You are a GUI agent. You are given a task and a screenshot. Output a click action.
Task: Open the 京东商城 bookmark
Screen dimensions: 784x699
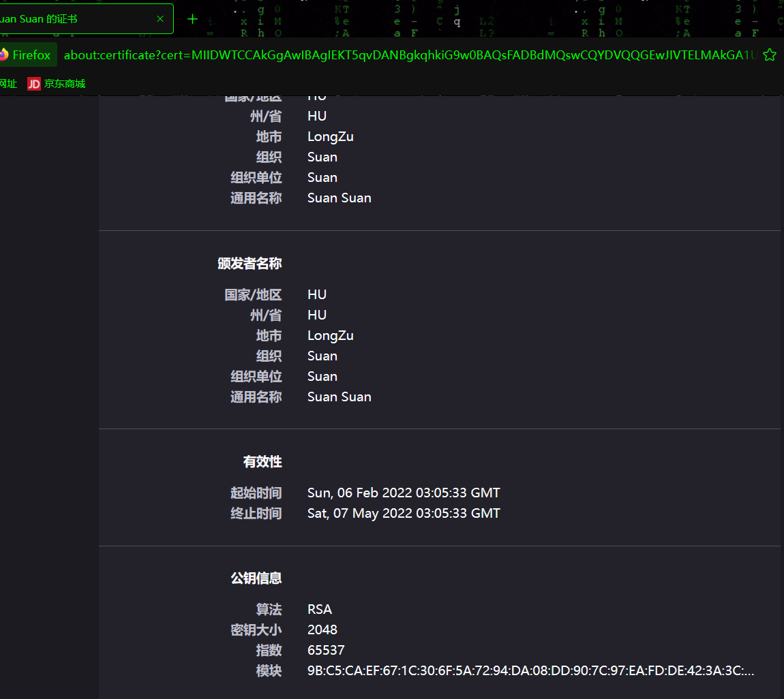click(x=64, y=83)
